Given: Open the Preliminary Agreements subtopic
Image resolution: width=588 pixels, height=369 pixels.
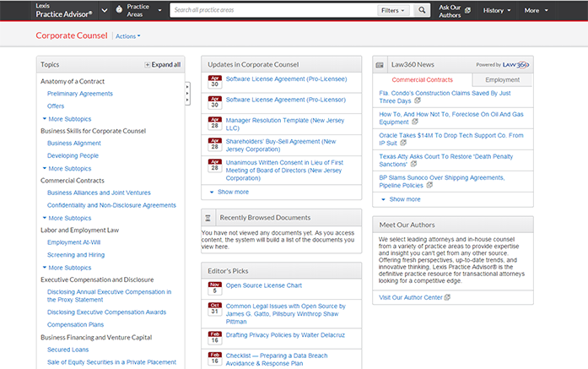Looking at the screenshot, I should tap(80, 94).
